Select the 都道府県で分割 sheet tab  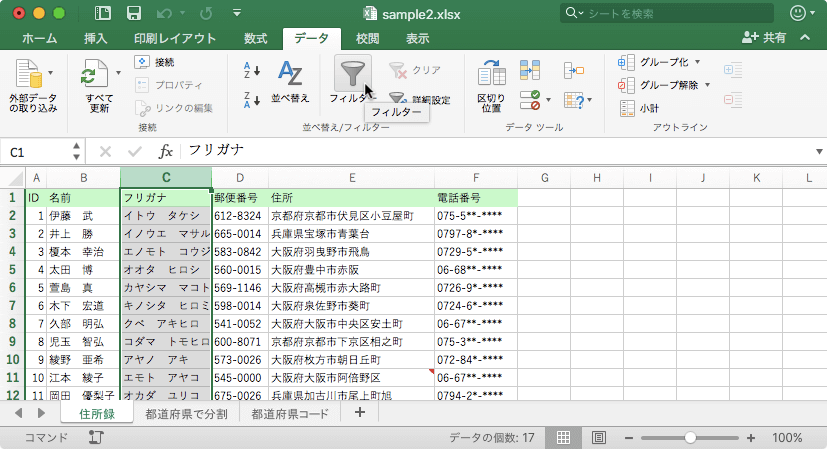pos(186,414)
